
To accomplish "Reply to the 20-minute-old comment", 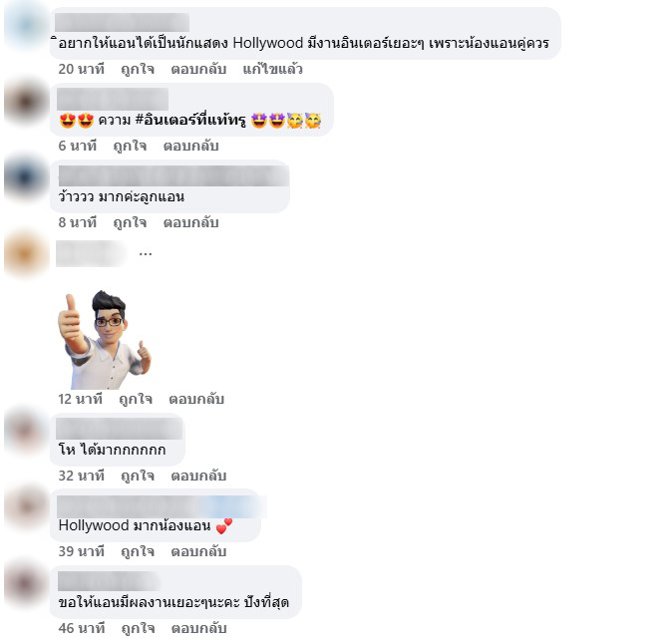I will 198,69.
